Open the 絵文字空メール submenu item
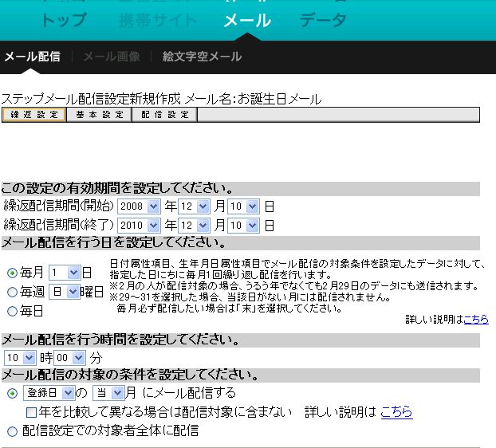Viewport: 496px width, 448px height. click(x=202, y=57)
